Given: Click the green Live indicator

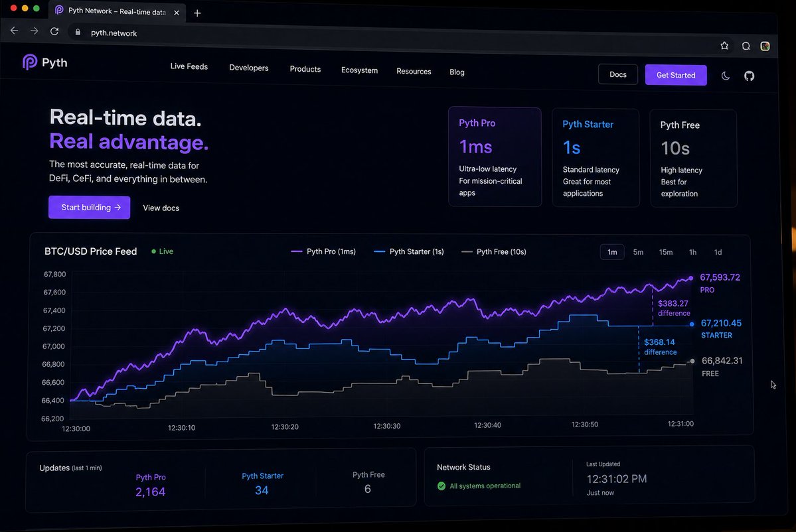Looking at the screenshot, I should pos(163,251).
